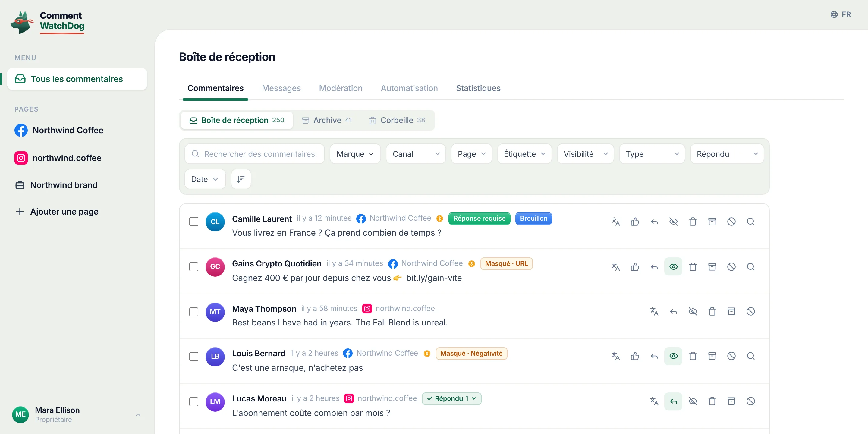The image size is (868, 434).
Task: Toggle sort order button
Action: pos(241,179)
